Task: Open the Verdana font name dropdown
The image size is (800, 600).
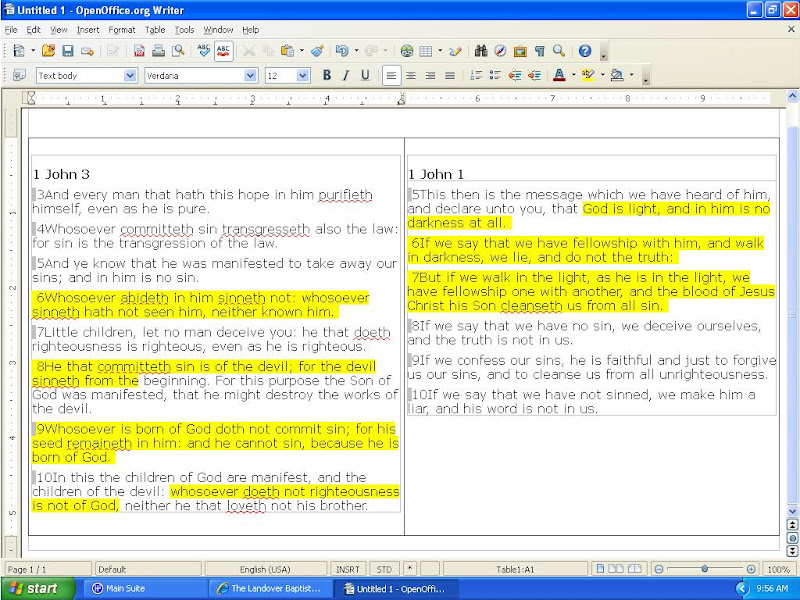Action: pos(251,76)
